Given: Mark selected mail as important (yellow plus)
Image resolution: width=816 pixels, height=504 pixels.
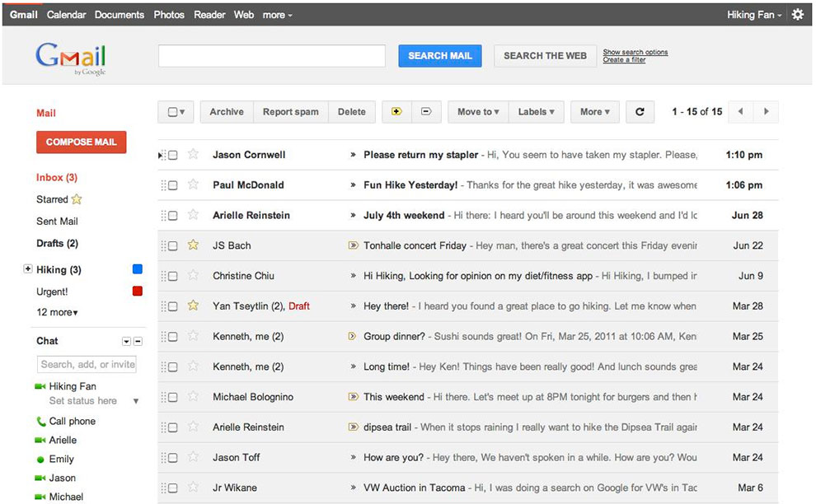Looking at the screenshot, I should pos(396,112).
